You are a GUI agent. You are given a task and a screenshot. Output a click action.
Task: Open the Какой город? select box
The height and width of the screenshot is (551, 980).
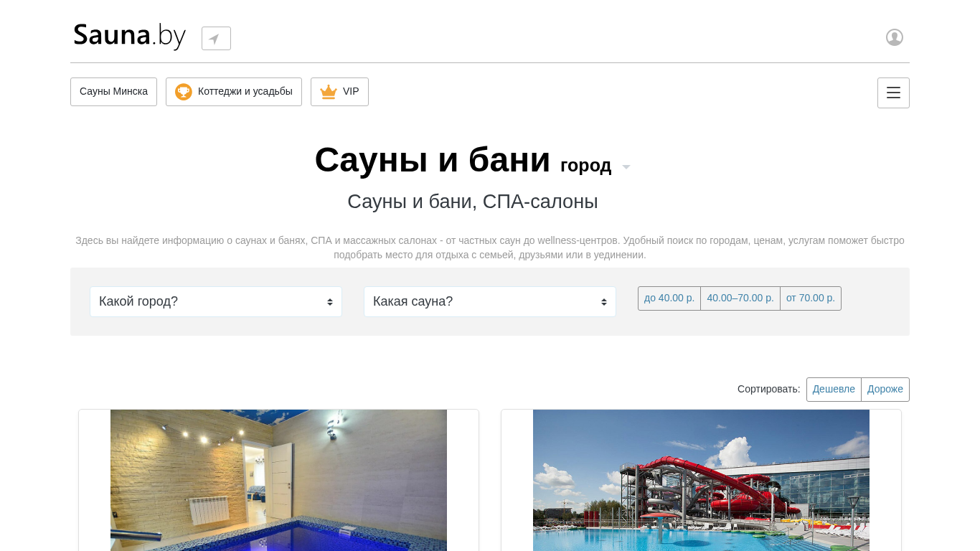(216, 301)
